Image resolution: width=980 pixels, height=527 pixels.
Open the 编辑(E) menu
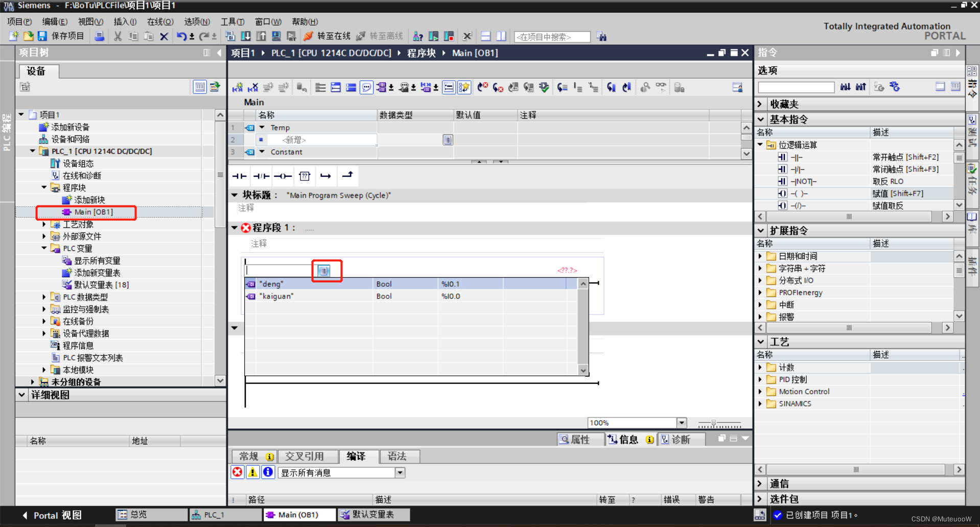(x=55, y=21)
